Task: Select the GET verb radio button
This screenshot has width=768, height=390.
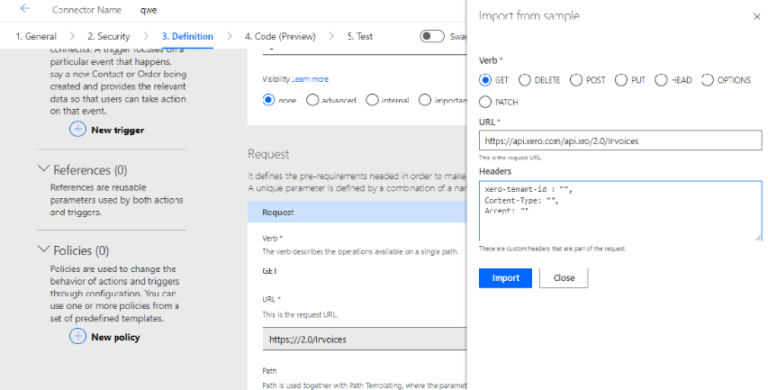Action: [485, 80]
